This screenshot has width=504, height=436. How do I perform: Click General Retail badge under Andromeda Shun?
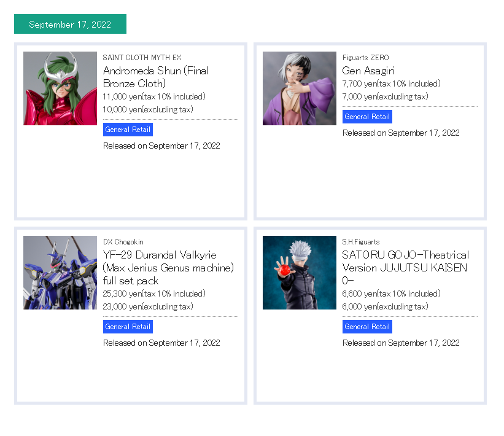[128, 130]
